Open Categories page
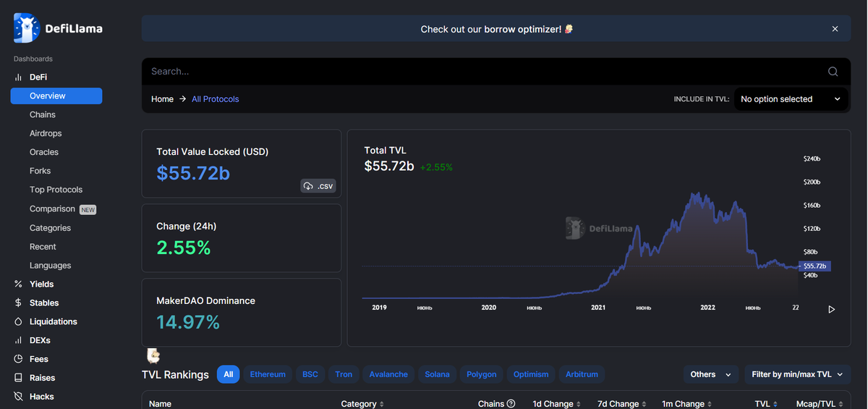Viewport: 868px width, 409px height. pos(51,228)
